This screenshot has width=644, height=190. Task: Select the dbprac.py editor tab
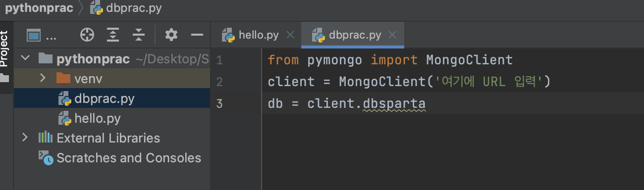352,35
